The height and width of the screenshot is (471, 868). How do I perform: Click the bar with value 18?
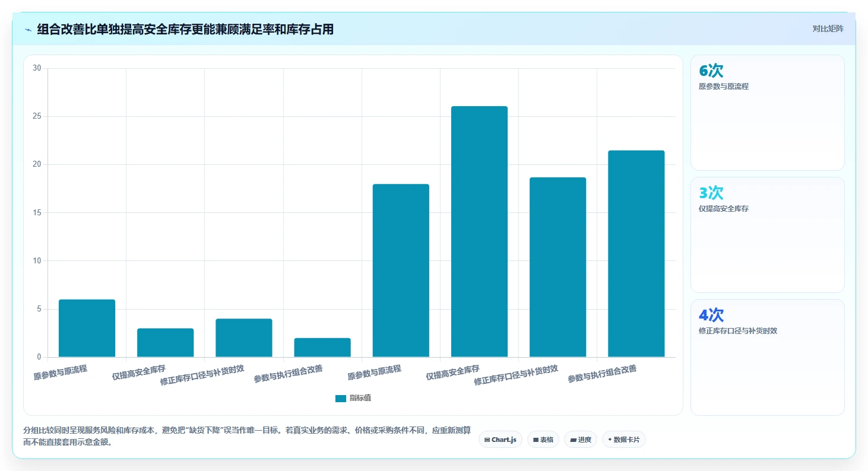401,270
